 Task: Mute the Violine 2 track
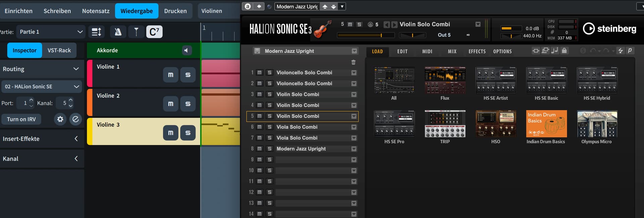(171, 104)
